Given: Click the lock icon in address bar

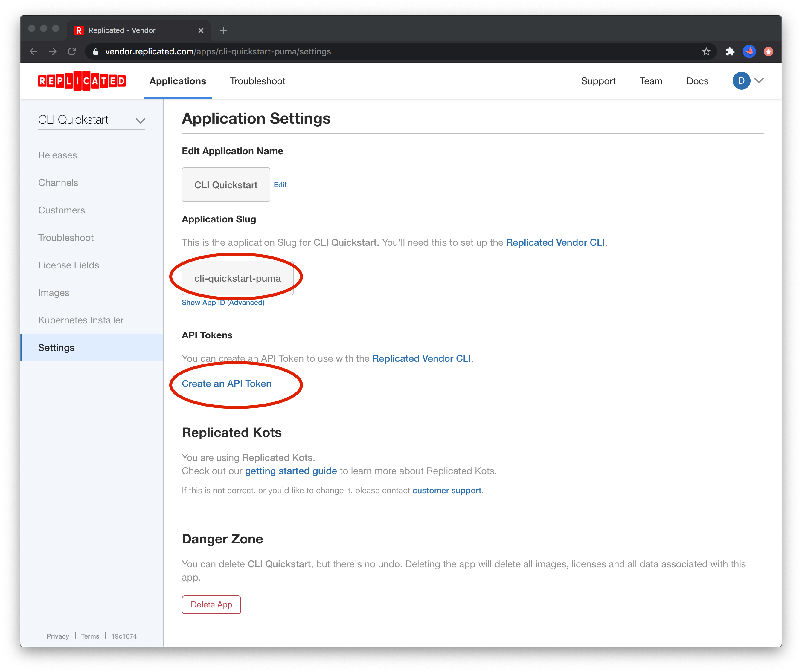Looking at the screenshot, I should [96, 51].
